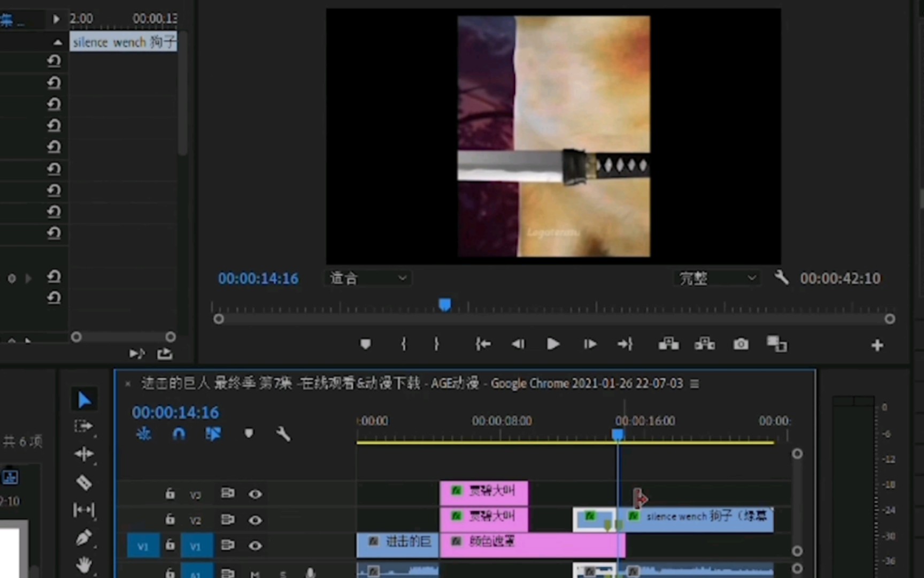Click timeline playhead on ruler
This screenshot has height=578, width=924.
pos(618,434)
